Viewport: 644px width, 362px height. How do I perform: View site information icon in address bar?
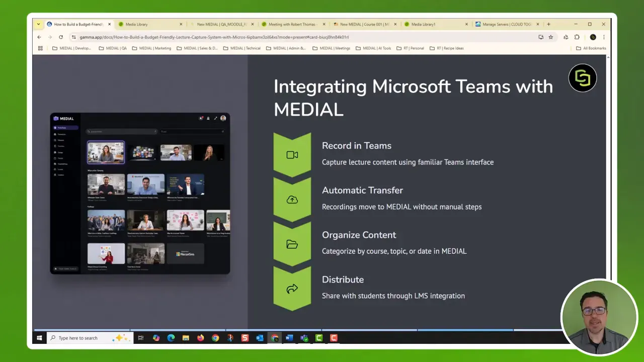tap(74, 37)
